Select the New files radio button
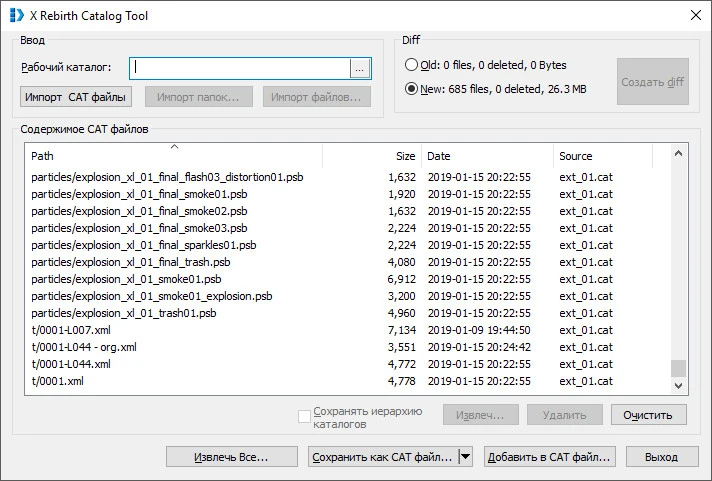 pyautogui.click(x=412, y=88)
